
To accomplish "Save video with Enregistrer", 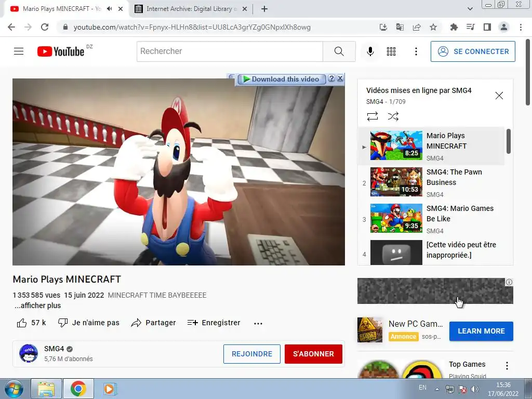I will 214,323.
